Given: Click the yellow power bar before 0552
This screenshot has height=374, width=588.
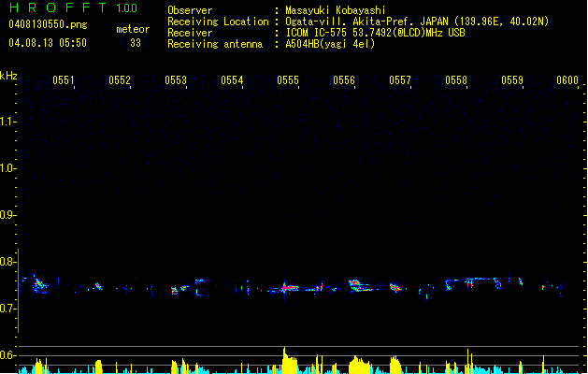Looking at the screenshot, I should point(99,367).
